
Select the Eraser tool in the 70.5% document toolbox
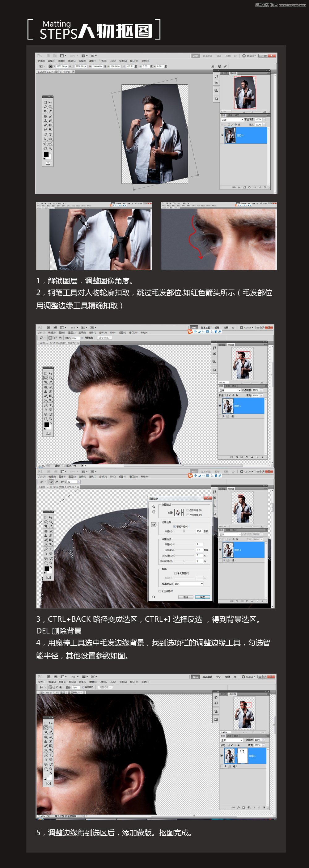46,746
